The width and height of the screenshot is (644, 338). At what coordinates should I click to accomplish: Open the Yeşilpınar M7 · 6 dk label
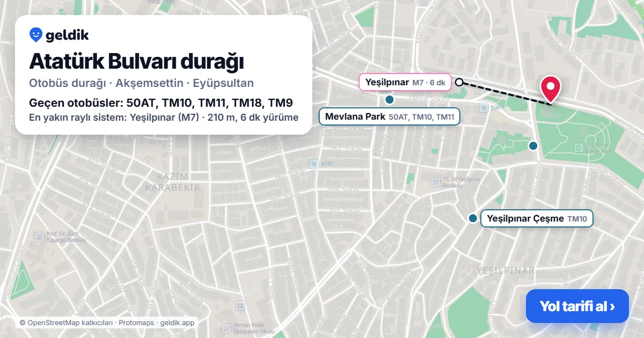click(404, 82)
